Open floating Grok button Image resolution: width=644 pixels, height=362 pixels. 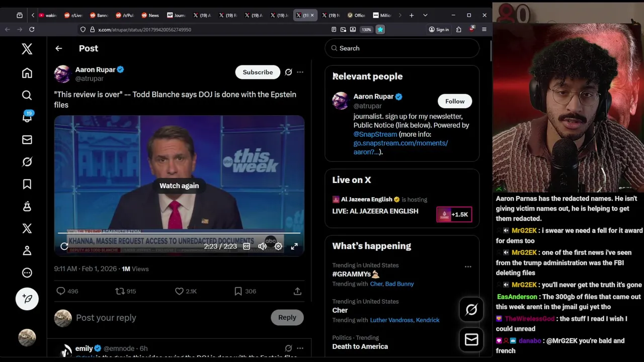pyautogui.click(x=471, y=310)
